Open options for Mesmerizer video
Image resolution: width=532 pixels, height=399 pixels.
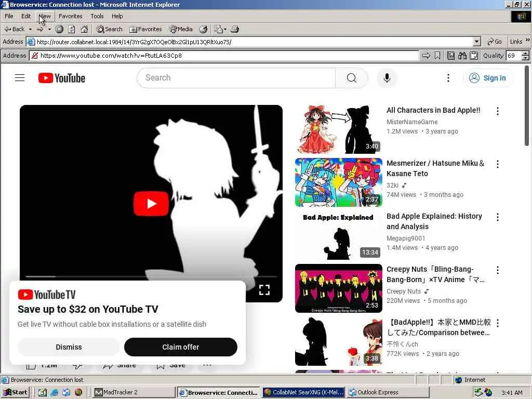tap(498, 164)
